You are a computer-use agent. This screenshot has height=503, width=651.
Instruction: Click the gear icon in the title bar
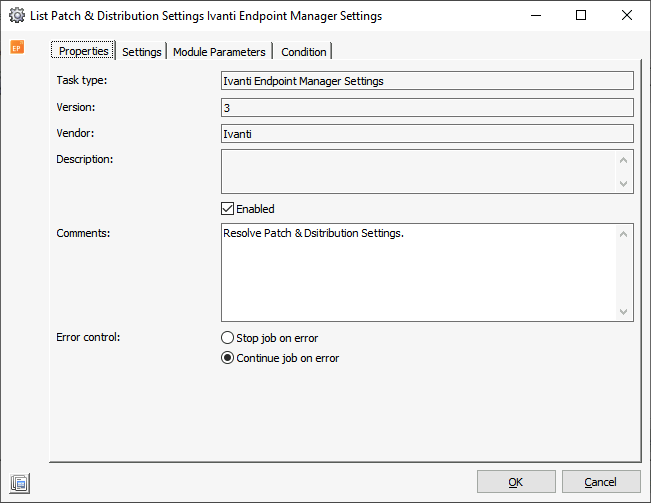coord(17,16)
